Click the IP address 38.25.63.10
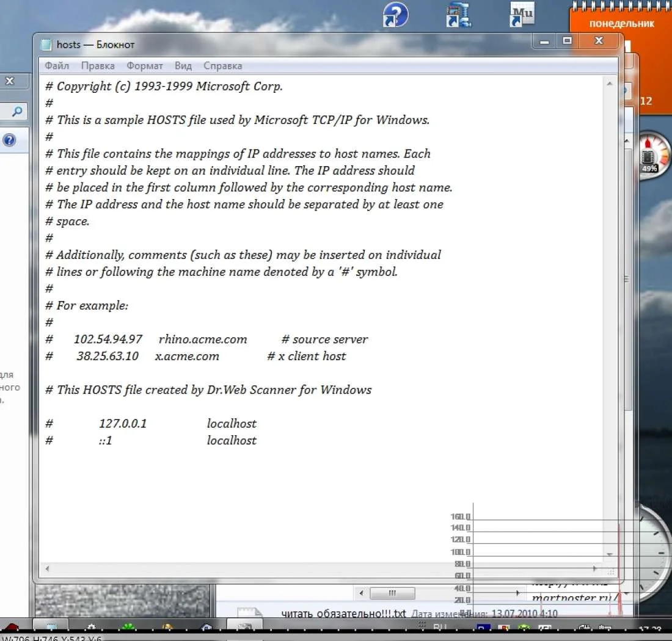The width and height of the screenshot is (672, 641). 108,357
